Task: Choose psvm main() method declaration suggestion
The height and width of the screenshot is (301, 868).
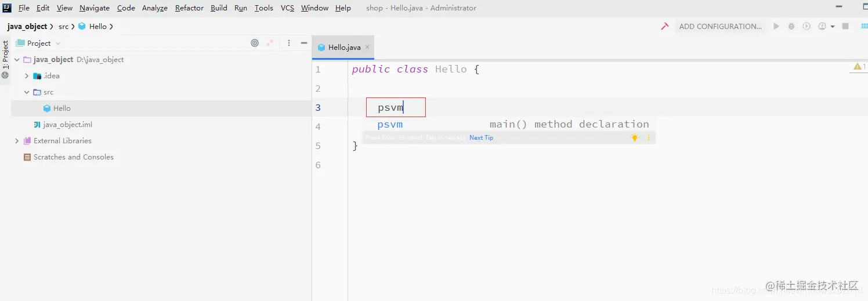Action: click(509, 124)
